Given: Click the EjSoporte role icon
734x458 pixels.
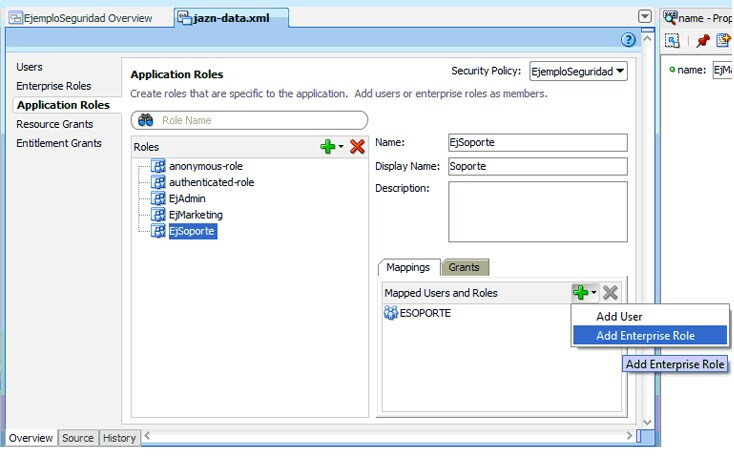Looking at the screenshot, I should click(x=158, y=231).
